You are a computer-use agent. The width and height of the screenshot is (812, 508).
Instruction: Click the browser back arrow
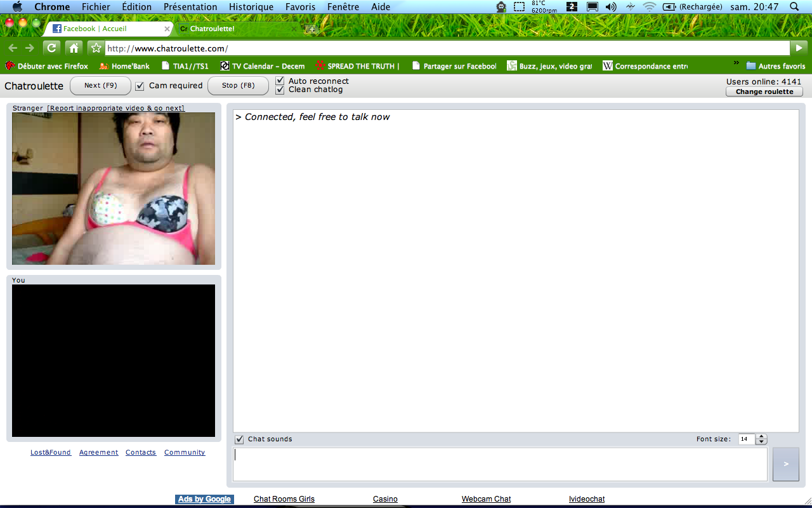tap(13, 48)
